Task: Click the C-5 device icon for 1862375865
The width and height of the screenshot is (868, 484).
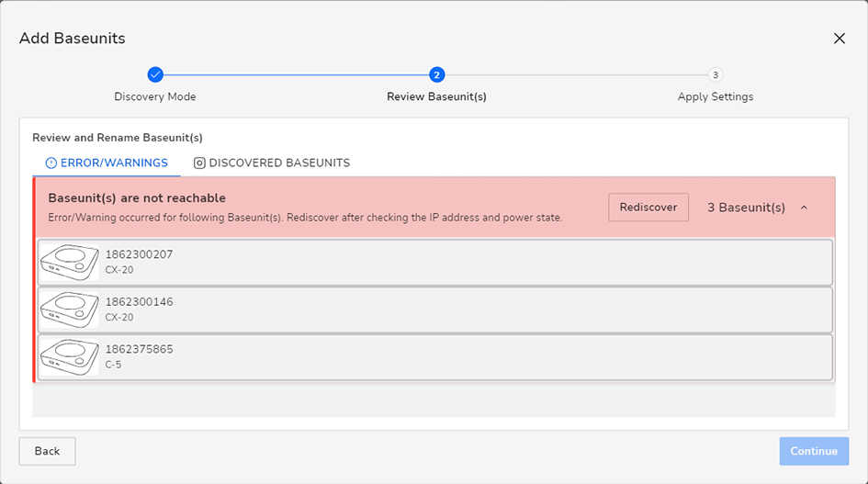Action: pyautogui.click(x=69, y=357)
